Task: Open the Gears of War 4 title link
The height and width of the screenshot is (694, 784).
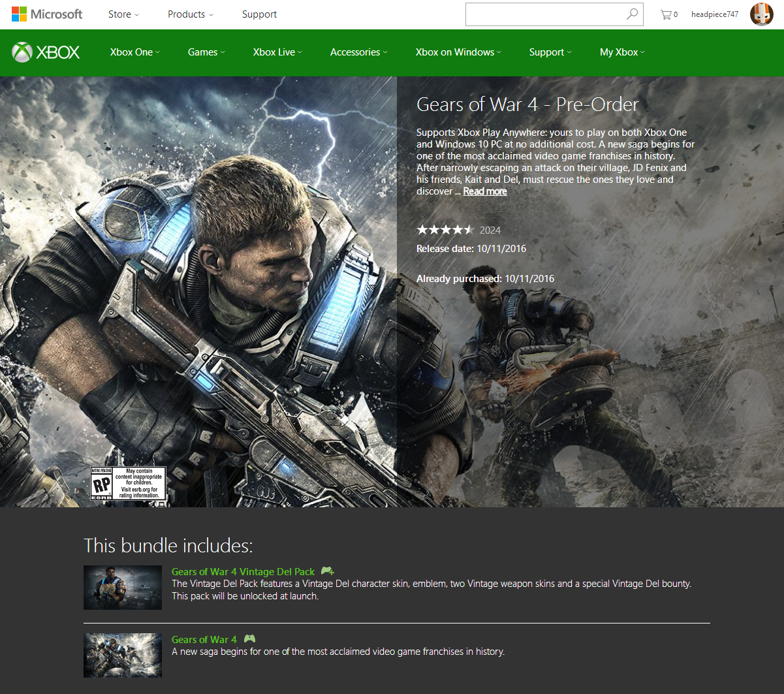Action: point(204,640)
